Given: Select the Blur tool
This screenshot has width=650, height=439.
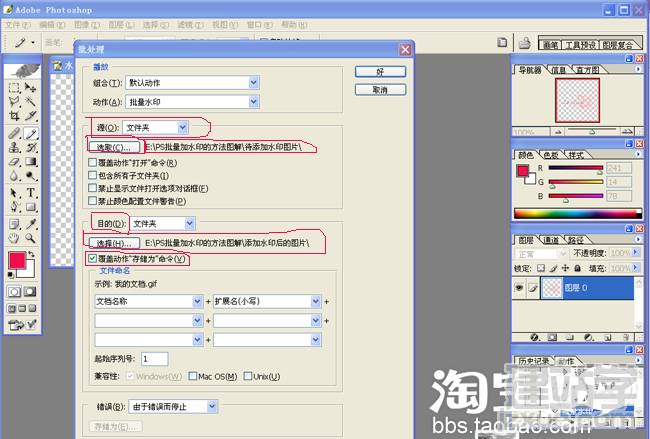Looking at the screenshot, I should 14,176.
